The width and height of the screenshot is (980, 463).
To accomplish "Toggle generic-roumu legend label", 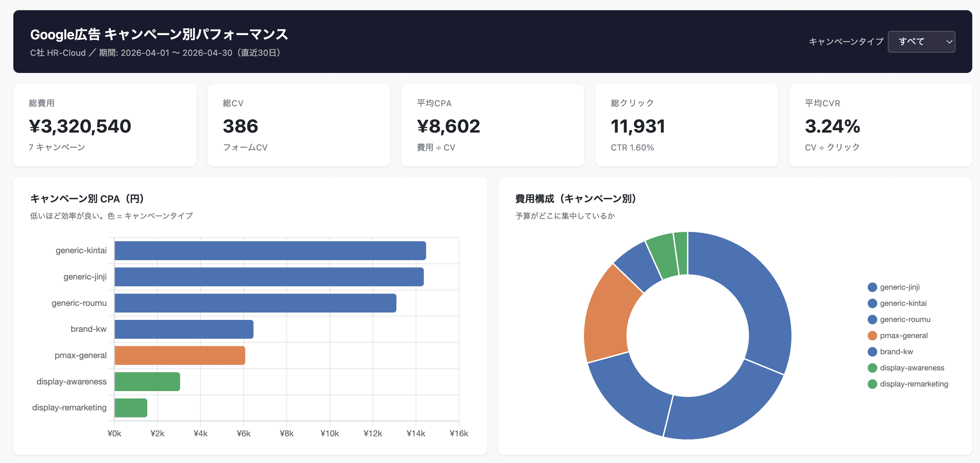I will [905, 320].
